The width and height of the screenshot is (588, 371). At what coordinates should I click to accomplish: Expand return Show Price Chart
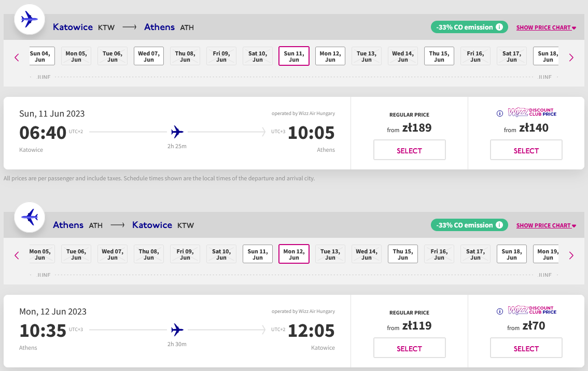[546, 225]
